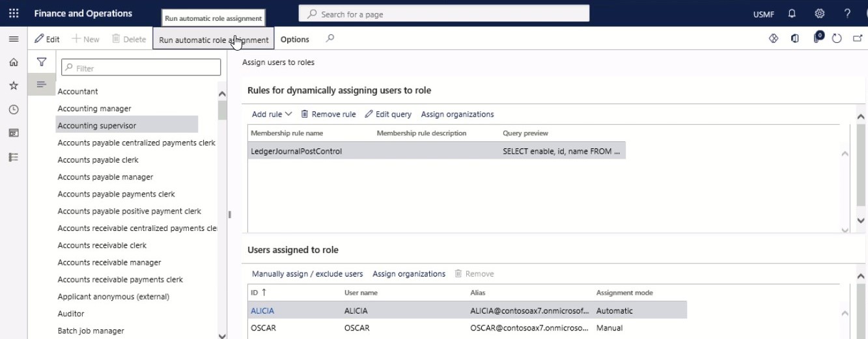Click Remove rule
The height and width of the screenshot is (339, 868).
pyautogui.click(x=328, y=114)
